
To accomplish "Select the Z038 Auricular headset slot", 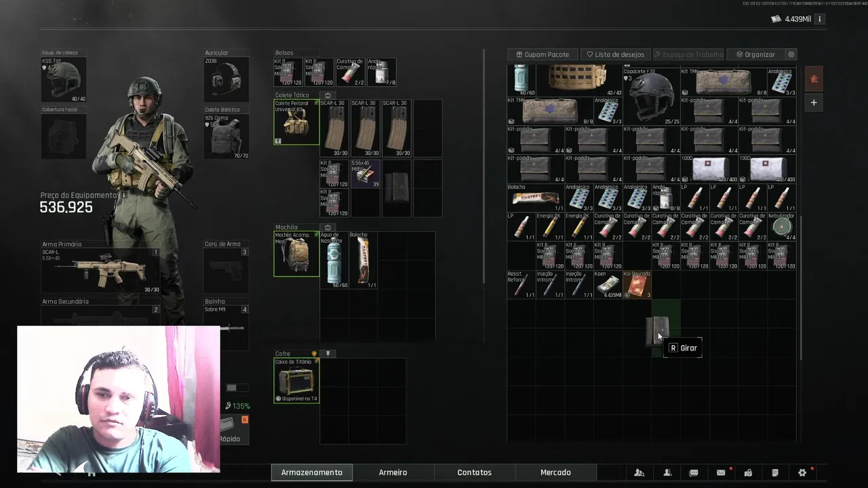I will (226, 80).
